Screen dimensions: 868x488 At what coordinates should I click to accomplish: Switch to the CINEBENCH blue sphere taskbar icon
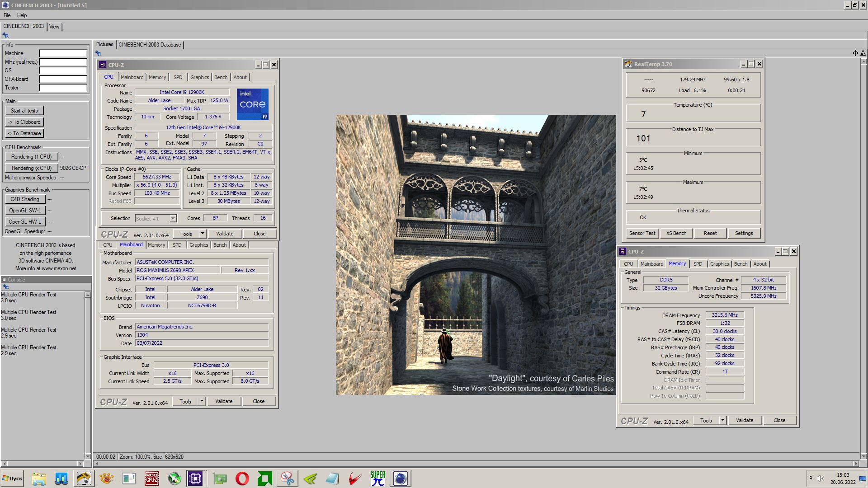click(x=400, y=479)
